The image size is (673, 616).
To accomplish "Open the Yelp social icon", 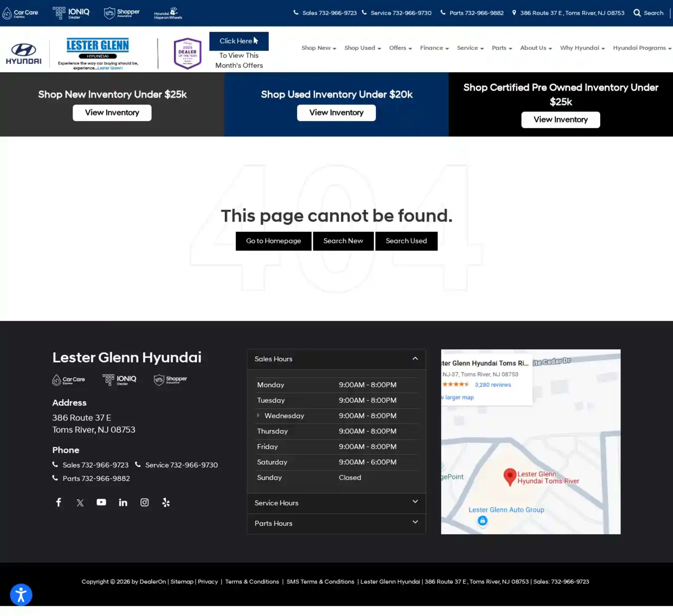I will coord(166,502).
